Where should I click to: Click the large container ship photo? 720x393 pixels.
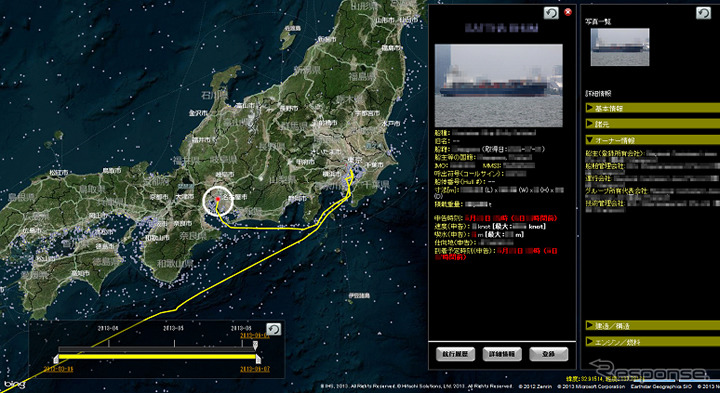click(499, 85)
